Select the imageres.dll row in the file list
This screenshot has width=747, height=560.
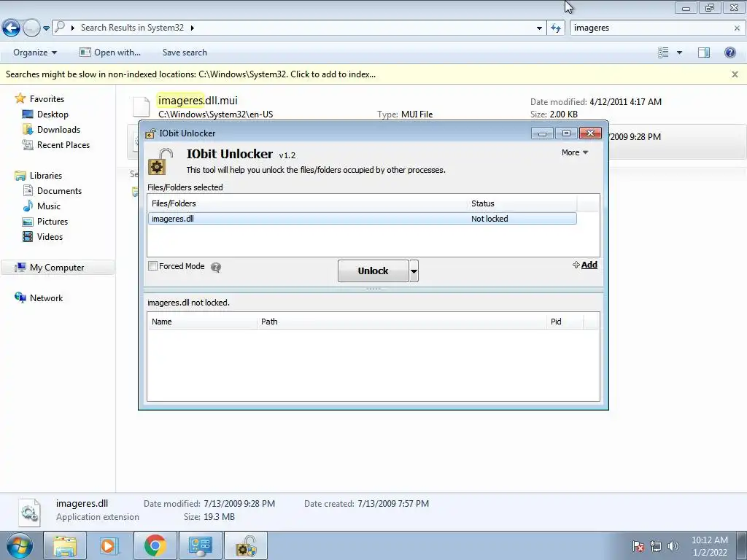click(x=362, y=219)
